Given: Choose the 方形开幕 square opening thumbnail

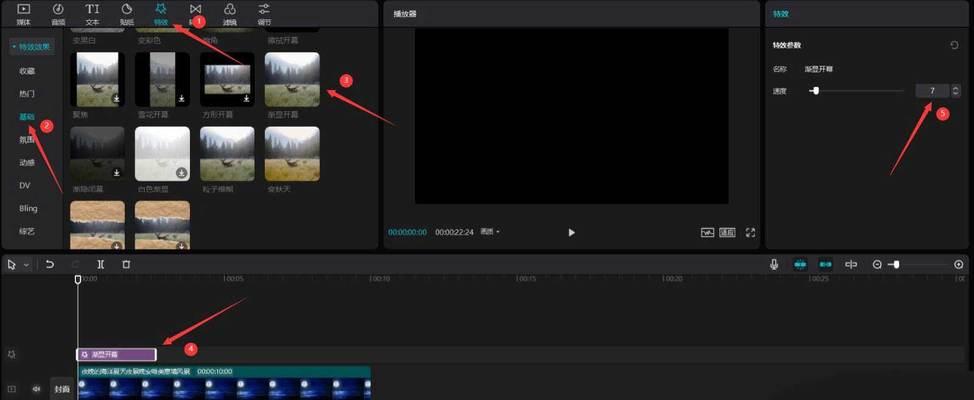Looking at the screenshot, I should point(227,80).
